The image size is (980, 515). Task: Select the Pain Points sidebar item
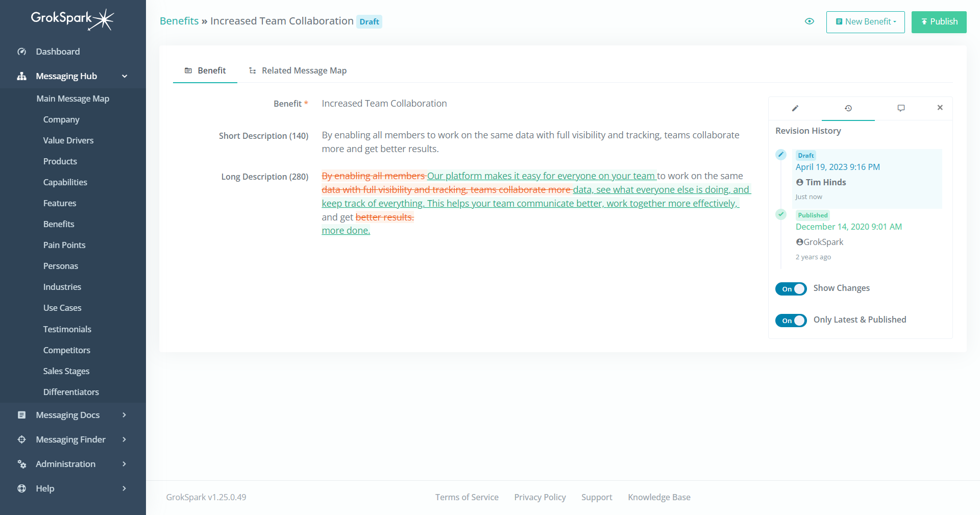(64, 245)
